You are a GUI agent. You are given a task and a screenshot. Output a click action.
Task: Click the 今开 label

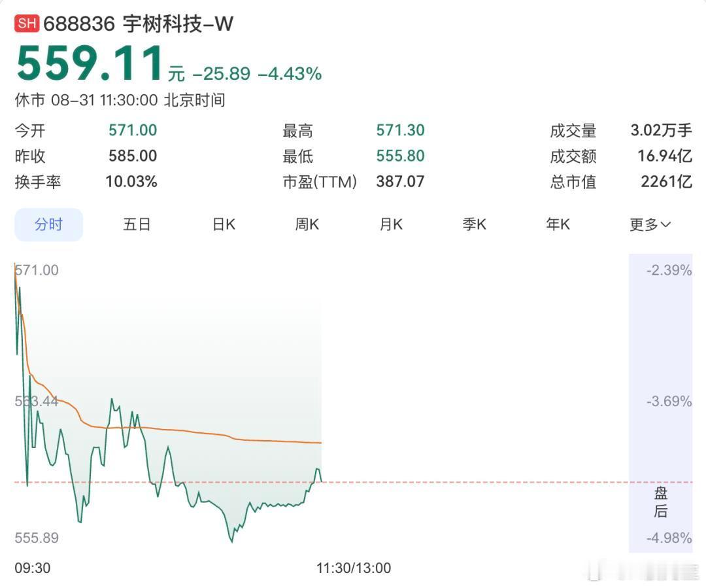[30, 131]
